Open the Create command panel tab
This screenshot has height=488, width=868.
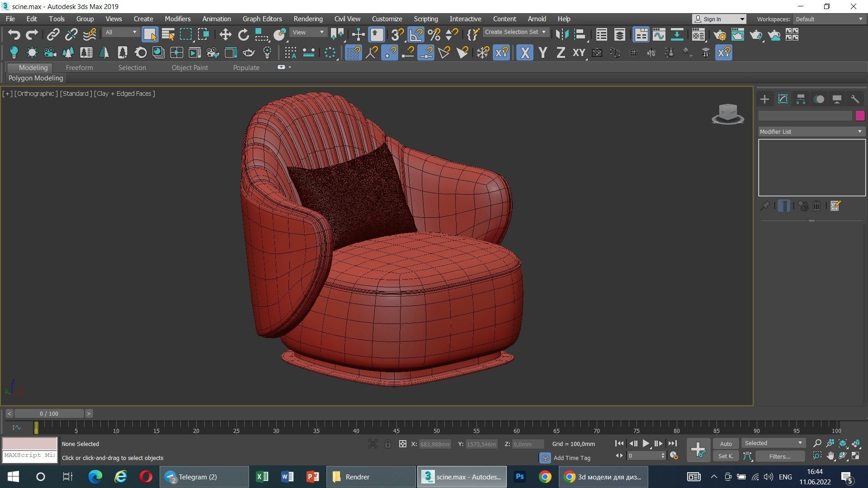(764, 99)
